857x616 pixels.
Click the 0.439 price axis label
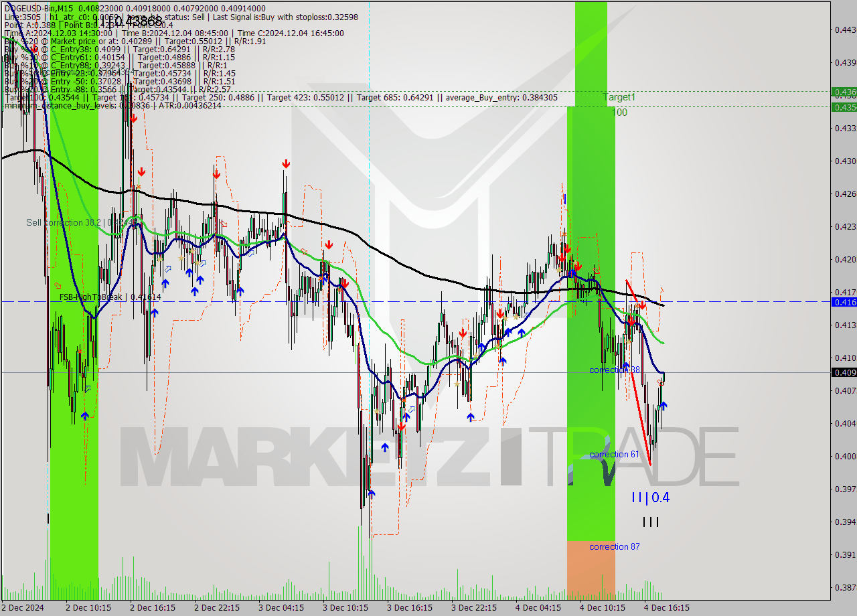pos(845,62)
